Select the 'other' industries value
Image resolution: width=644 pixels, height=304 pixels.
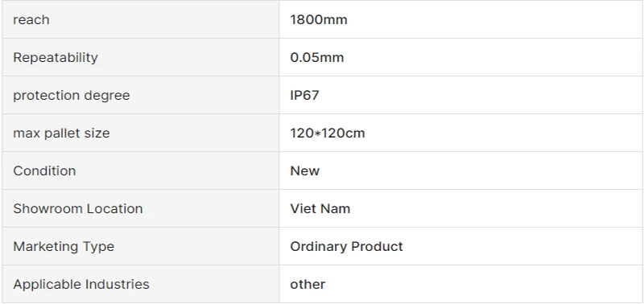point(308,284)
